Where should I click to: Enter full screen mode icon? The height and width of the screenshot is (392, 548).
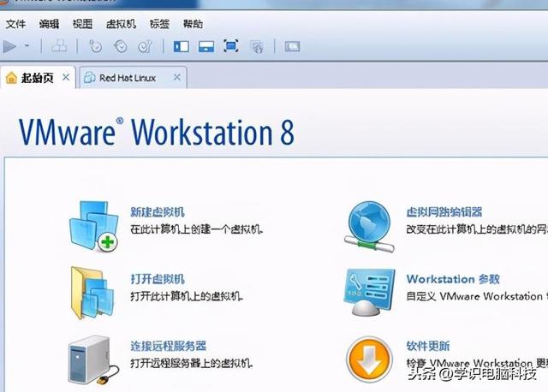[x=231, y=46]
